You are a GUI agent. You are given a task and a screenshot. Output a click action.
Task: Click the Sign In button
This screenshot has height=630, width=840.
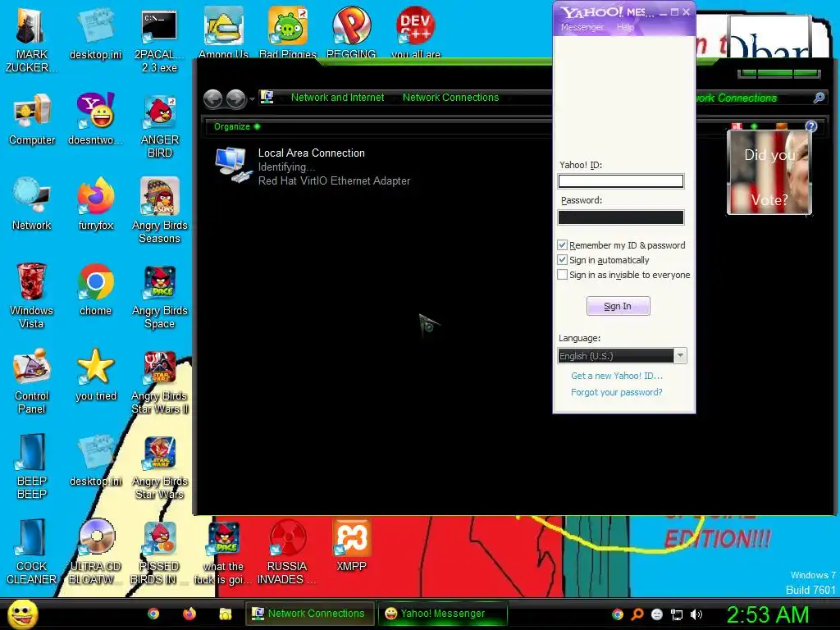619,306
